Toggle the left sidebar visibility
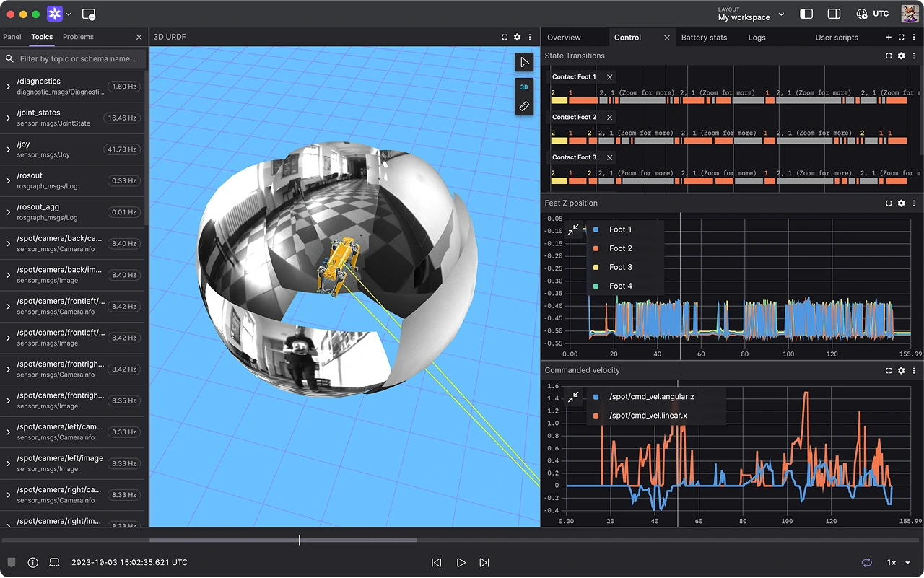This screenshot has width=924, height=578. pos(806,13)
